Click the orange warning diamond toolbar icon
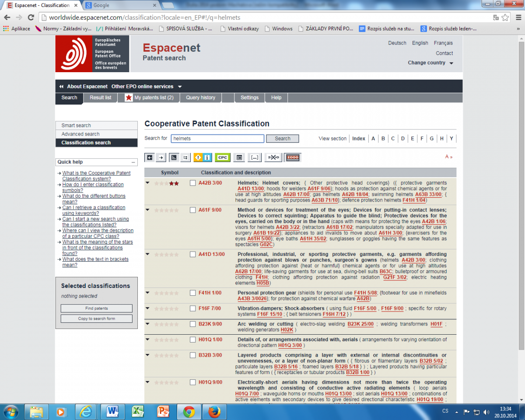The height and width of the screenshot is (420, 525). coord(198,157)
